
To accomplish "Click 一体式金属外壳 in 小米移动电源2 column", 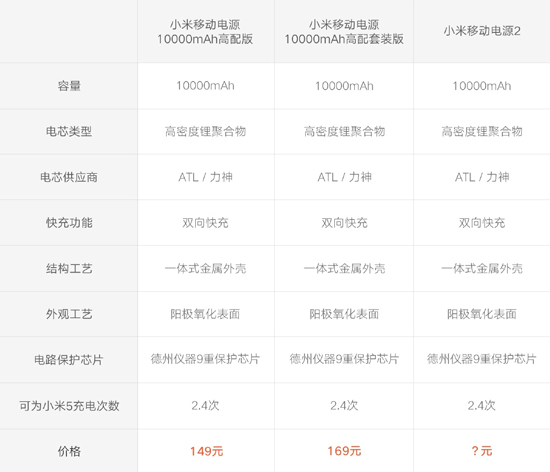I will [482, 269].
